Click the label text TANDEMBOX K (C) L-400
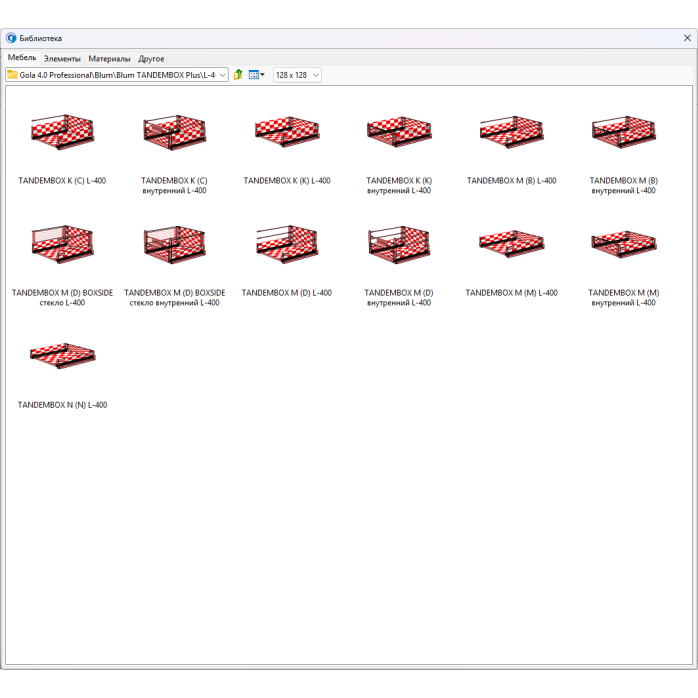This screenshot has width=698, height=698. tap(62, 181)
